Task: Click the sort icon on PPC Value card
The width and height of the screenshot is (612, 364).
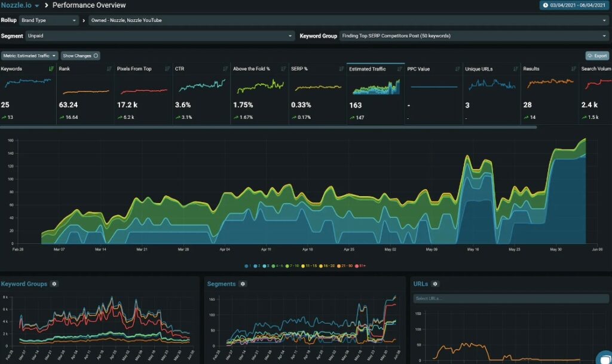Action: pos(457,69)
